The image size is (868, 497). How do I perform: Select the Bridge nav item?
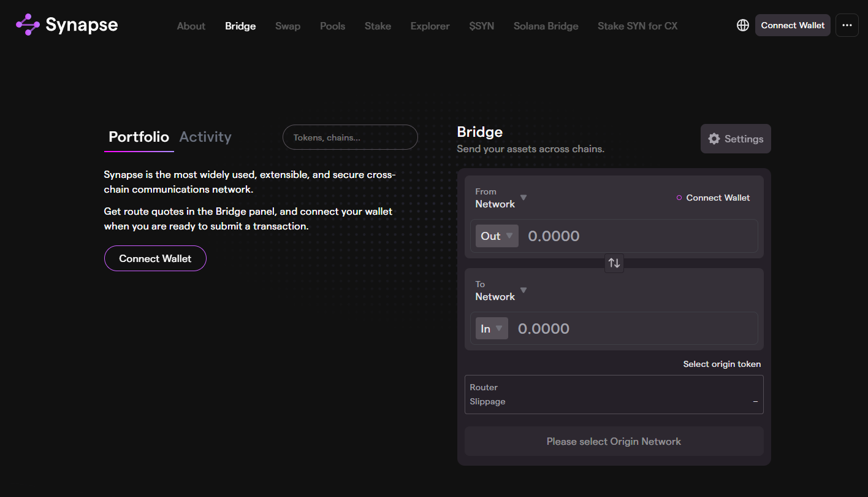pos(240,26)
